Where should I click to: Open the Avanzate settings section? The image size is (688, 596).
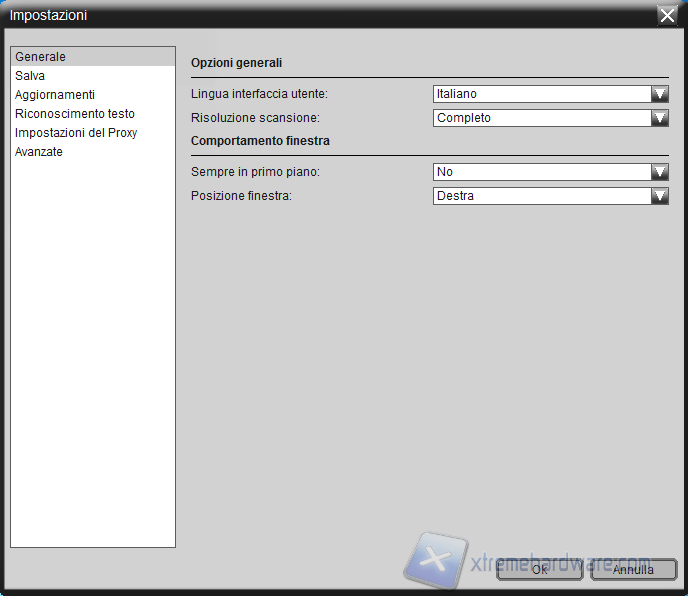[39, 152]
